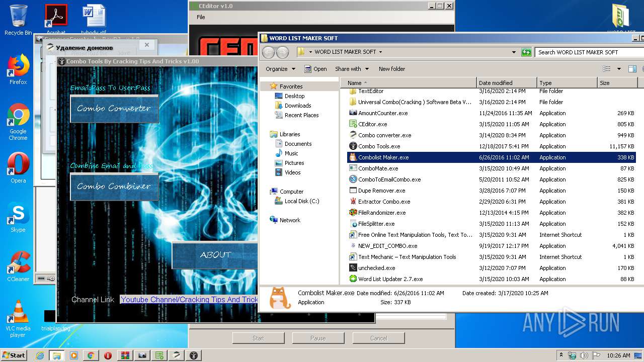Open Google Chrome desktop shortcut
Viewport: 644px width, 362px height.
[18, 122]
